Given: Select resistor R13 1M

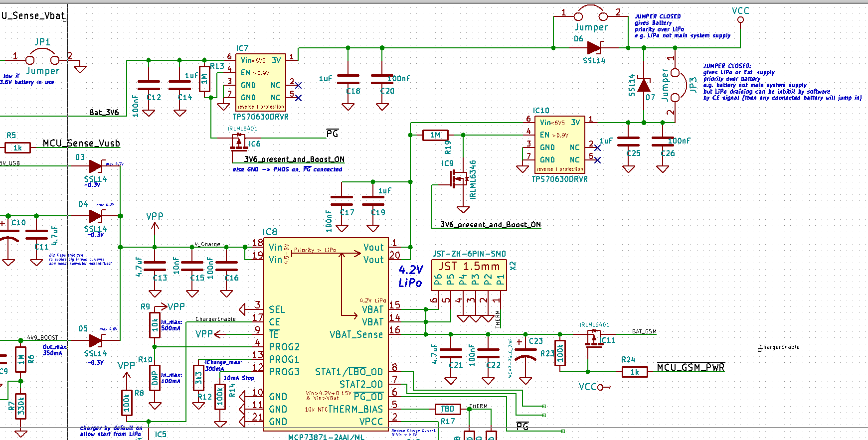Looking at the screenshot, I should [x=204, y=79].
